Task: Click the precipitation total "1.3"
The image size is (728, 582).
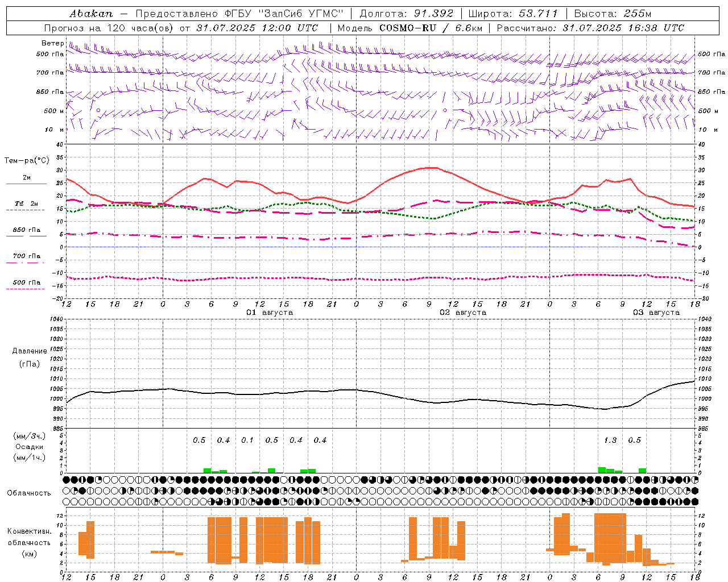Action: point(610,440)
